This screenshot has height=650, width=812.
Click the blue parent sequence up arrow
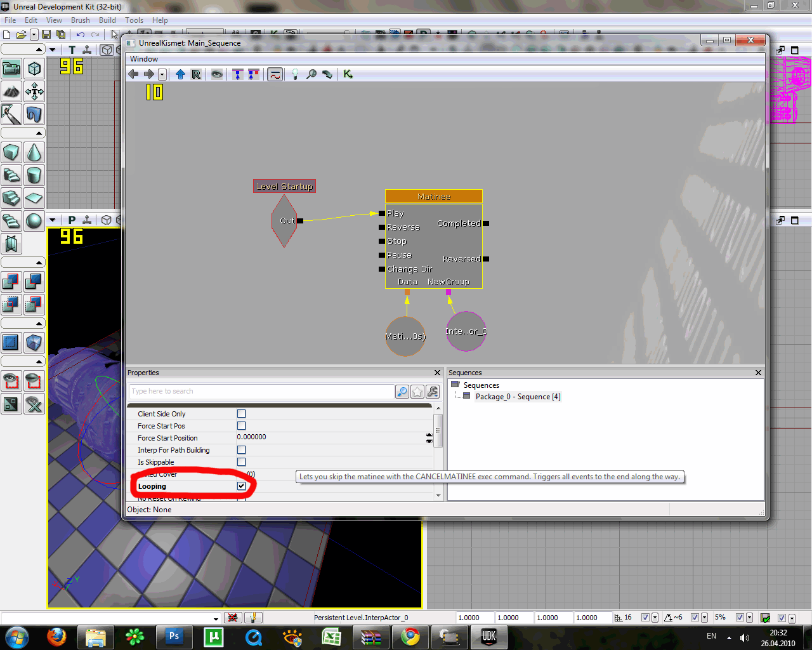point(180,74)
